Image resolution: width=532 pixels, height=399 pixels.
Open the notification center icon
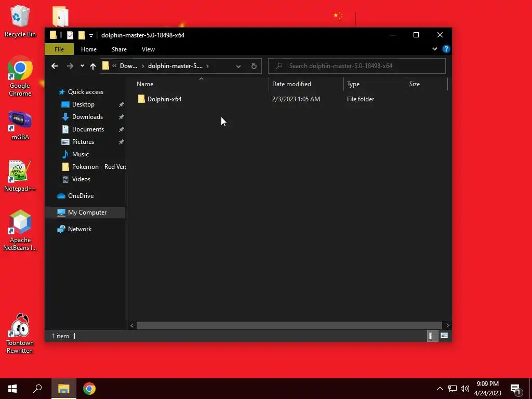[516, 389]
